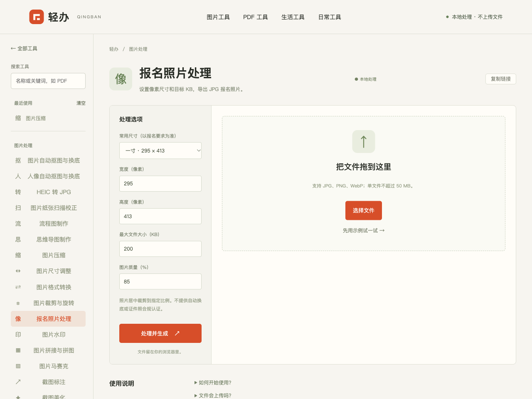Expand 文件会上传吗? question

(213, 396)
